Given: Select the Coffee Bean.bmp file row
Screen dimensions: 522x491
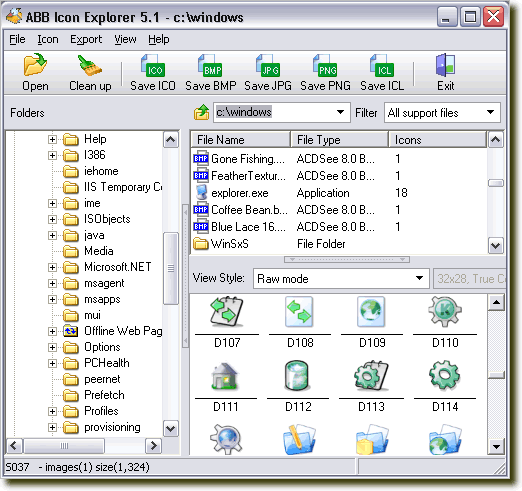Looking at the screenshot, I should (339, 210).
